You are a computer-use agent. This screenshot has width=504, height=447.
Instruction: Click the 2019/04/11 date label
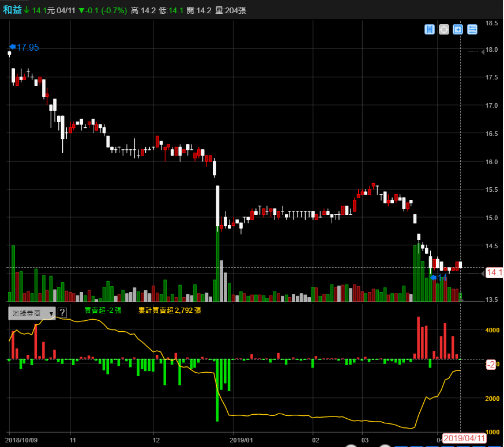point(465,438)
